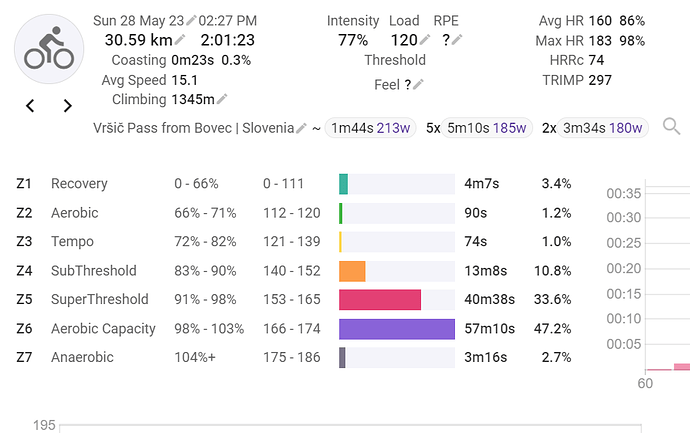Go to the previous activity arrow
The height and width of the screenshot is (433, 690).
pos(30,105)
